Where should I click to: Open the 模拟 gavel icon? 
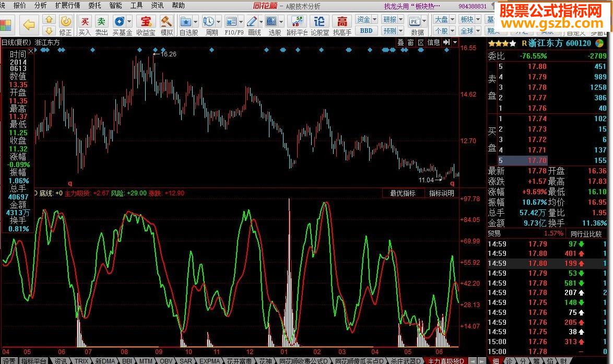tap(167, 21)
